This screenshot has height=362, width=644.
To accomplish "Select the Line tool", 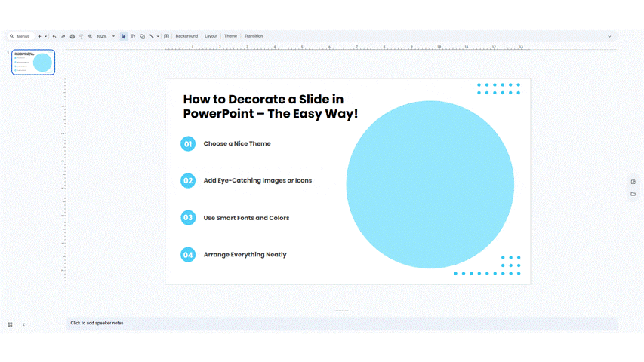I will pos(152,36).
